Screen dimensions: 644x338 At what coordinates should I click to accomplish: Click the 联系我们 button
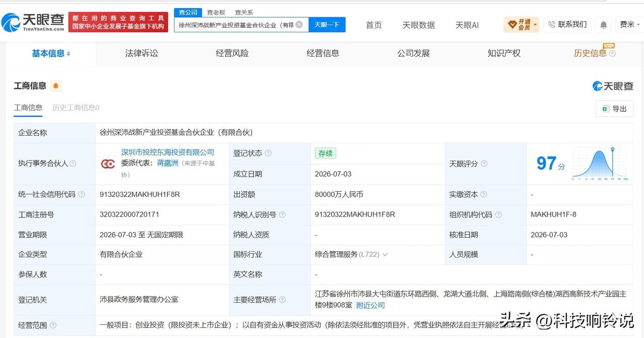coord(567,24)
